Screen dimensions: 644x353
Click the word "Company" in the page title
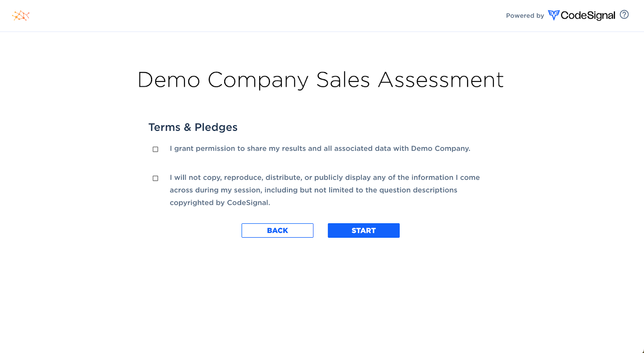(258, 81)
